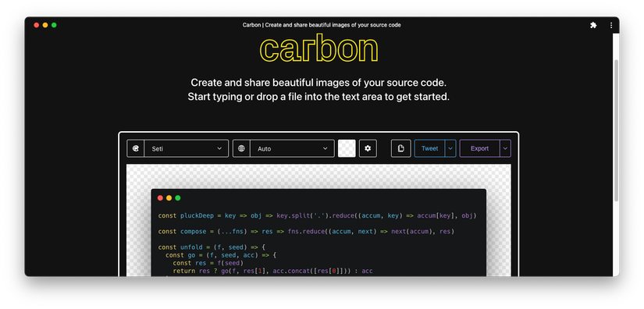The height and width of the screenshot is (309, 644).
Task: Maximize the browser with green button
Action: pyautogui.click(x=54, y=25)
